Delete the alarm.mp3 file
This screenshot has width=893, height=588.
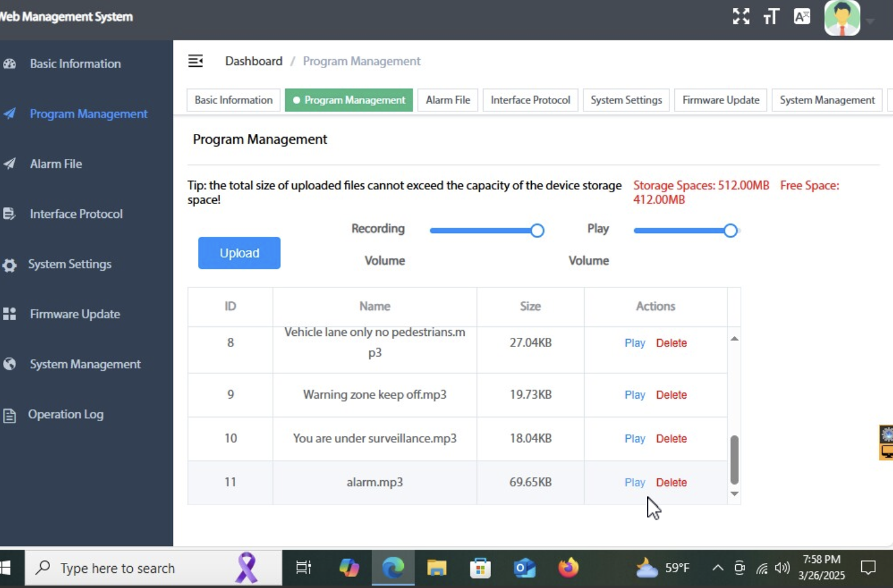click(x=671, y=482)
